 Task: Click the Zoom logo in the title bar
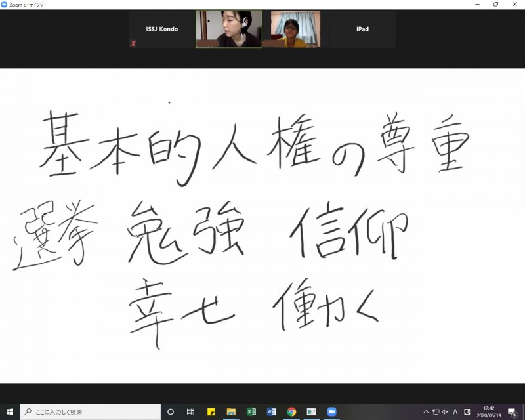[5, 4]
